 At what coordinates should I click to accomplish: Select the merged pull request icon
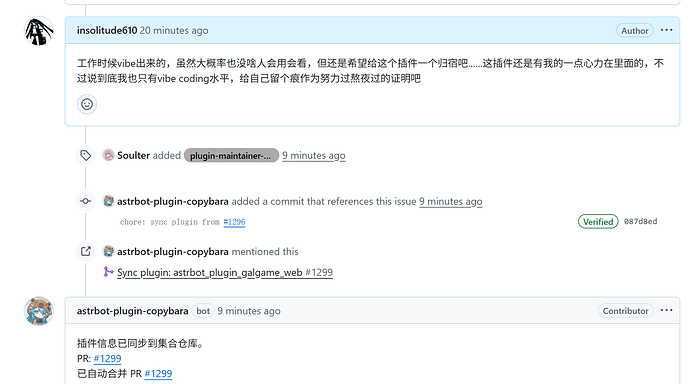click(x=108, y=272)
